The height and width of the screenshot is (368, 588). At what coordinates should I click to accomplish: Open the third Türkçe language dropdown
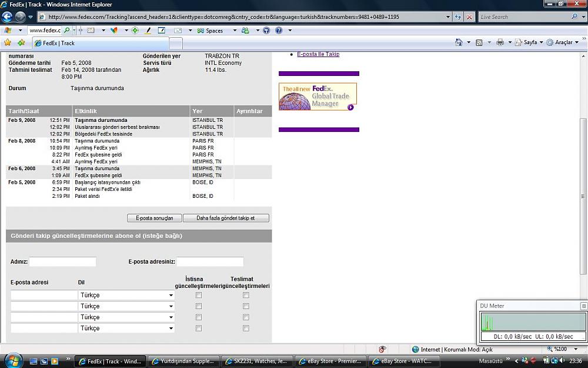click(x=126, y=317)
